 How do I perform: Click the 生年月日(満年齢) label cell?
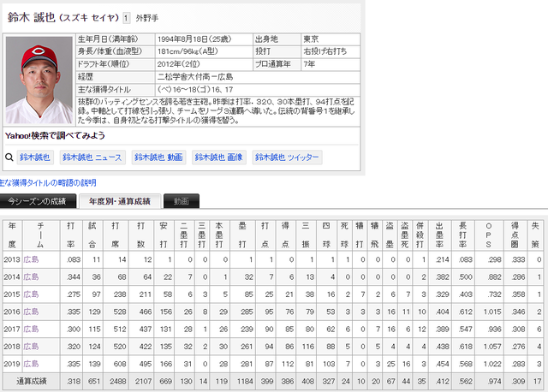tap(116, 39)
